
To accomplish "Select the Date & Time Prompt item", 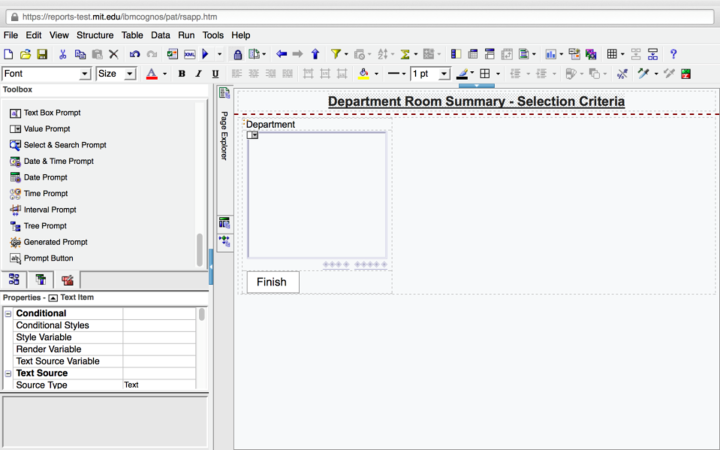I will pyautogui.click(x=58, y=161).
